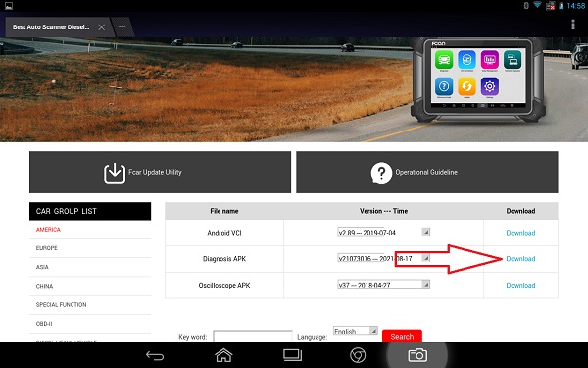
Task: Open the recent apps icon
Action: 292,355
